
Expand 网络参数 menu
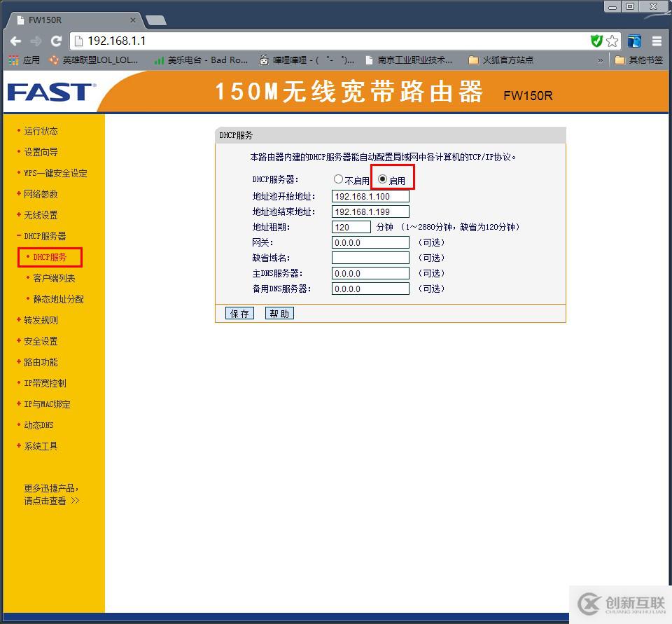(x=41, y=194)
